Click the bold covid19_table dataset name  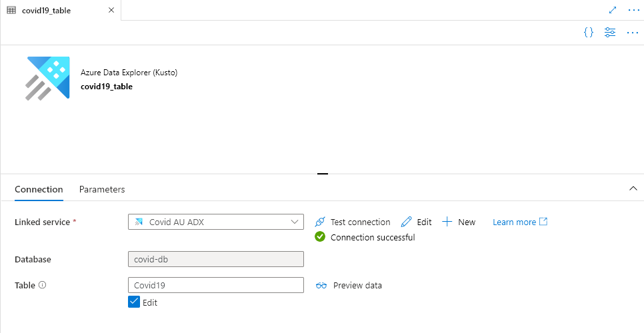[x=107, y=87]
